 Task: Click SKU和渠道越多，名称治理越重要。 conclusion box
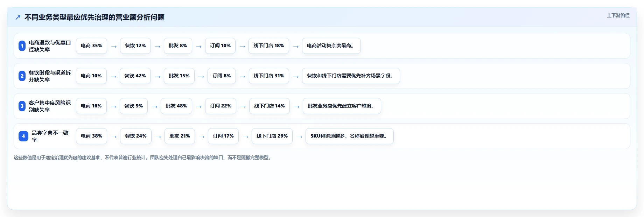pos(350,136)
